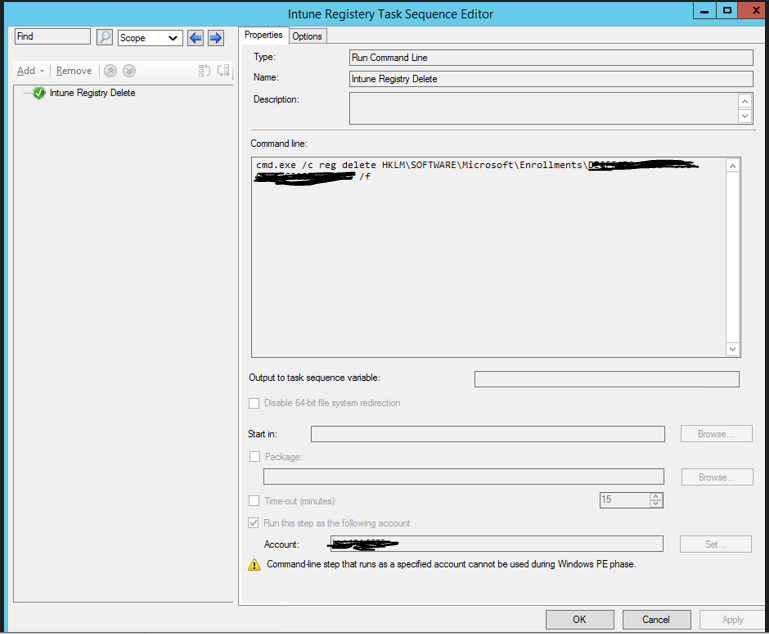Click the Account input field

tap(496, 543)
